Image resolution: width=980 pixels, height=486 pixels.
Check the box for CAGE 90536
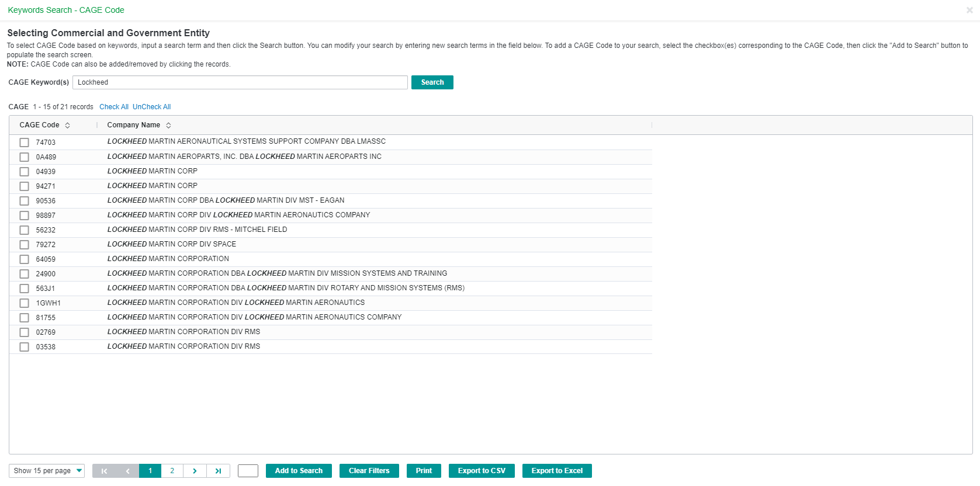24,201
